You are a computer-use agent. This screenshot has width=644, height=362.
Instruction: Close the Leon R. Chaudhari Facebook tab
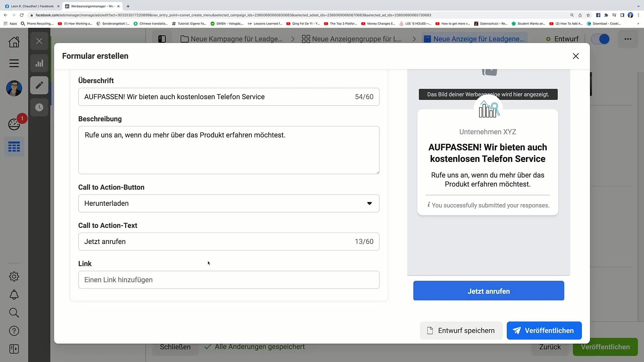(x=58, y=6)
